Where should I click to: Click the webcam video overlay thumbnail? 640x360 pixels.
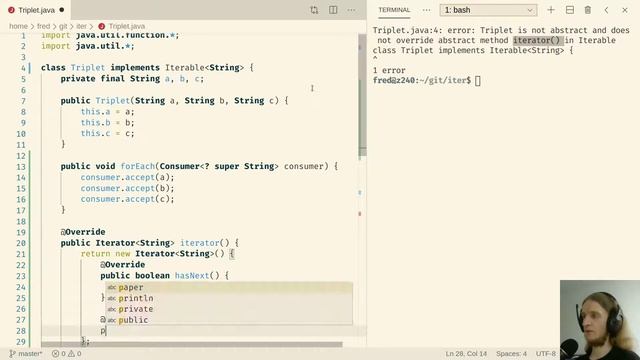600,320
